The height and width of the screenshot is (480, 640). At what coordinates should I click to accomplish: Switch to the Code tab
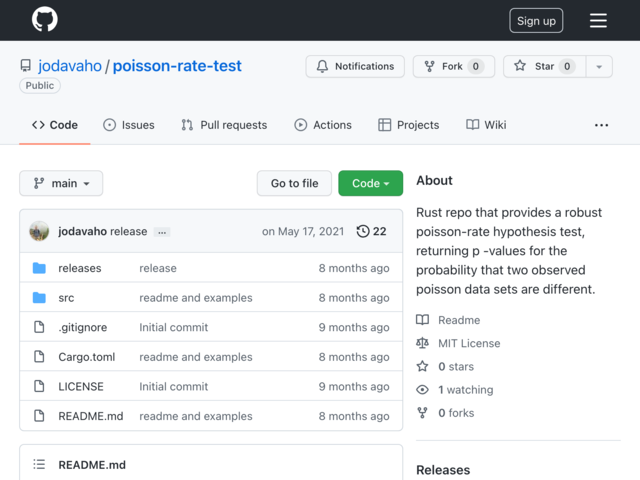[x=55, y=125]
